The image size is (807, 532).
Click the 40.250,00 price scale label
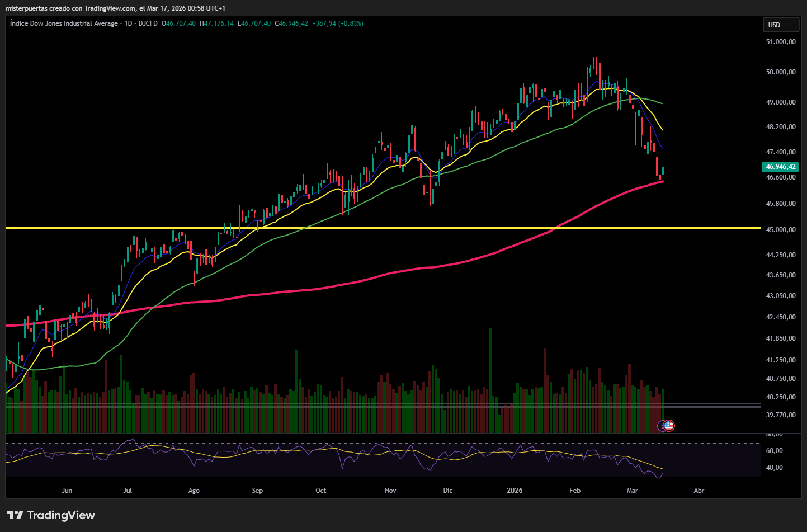(x=781, y=397)
